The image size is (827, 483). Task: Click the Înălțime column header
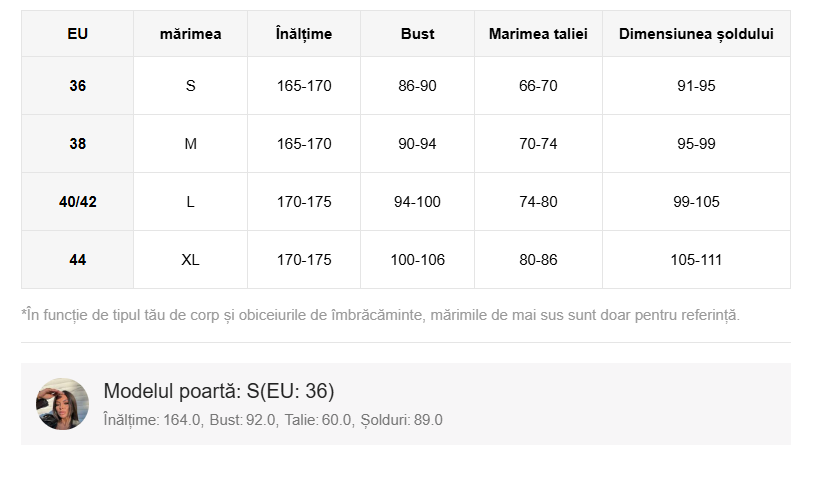304,34
